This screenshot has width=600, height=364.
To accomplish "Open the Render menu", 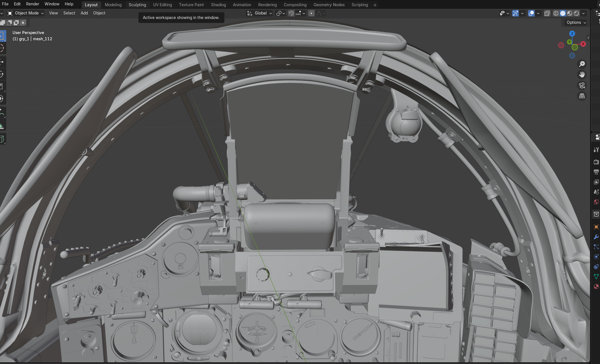I will tap(32, 4).
